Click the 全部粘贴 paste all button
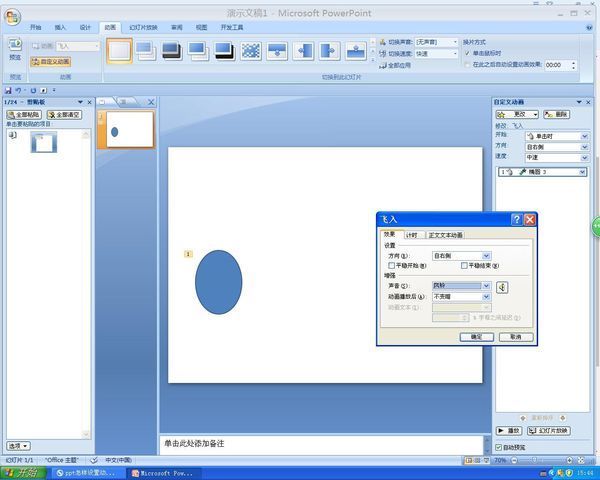Image resolution: width=600 pixels, height=480 pixels. [27, 115]
